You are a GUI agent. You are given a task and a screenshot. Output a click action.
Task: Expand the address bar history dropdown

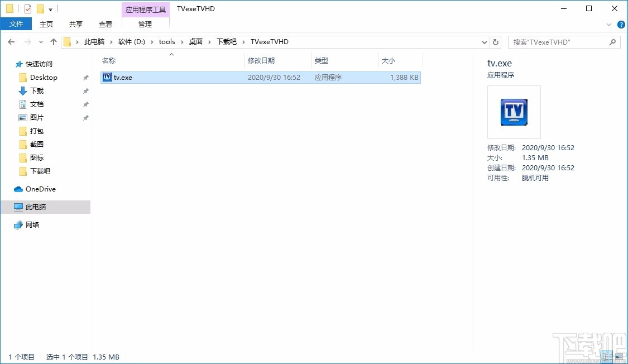[x=485, y=41]
